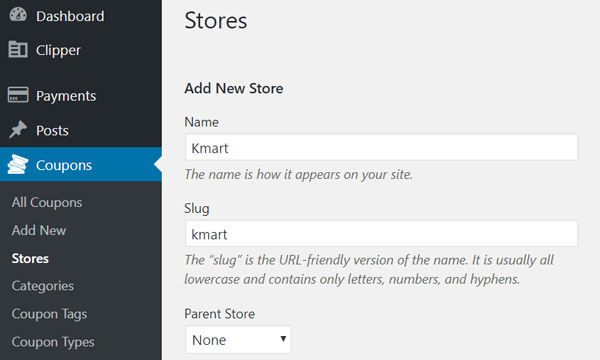Click the Coupons ticket icon
This screenshot has height=360, width=600.
pyautogui.click(x=18, y=164)
